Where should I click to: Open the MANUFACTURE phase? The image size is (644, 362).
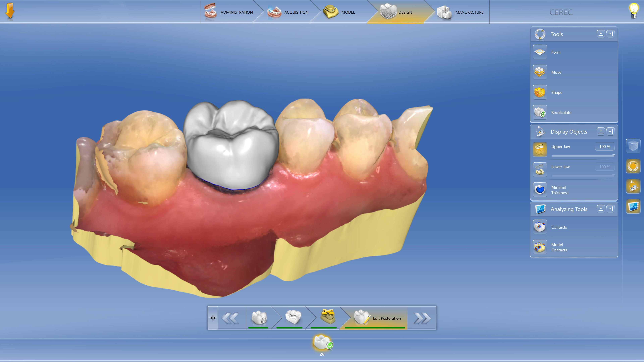point(460,12)
